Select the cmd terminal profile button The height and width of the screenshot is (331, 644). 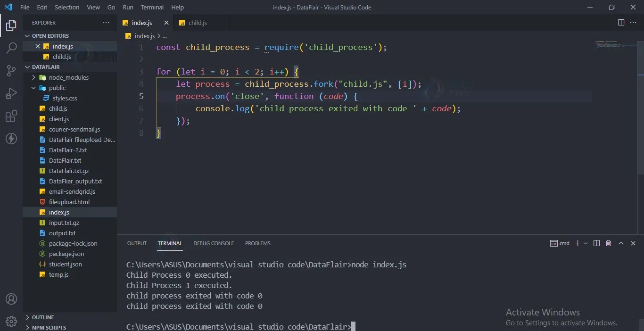(561, 243)
